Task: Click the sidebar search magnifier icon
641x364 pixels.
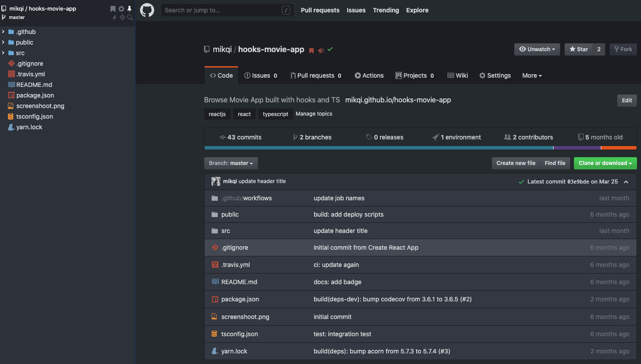Action: click(130, 18)
